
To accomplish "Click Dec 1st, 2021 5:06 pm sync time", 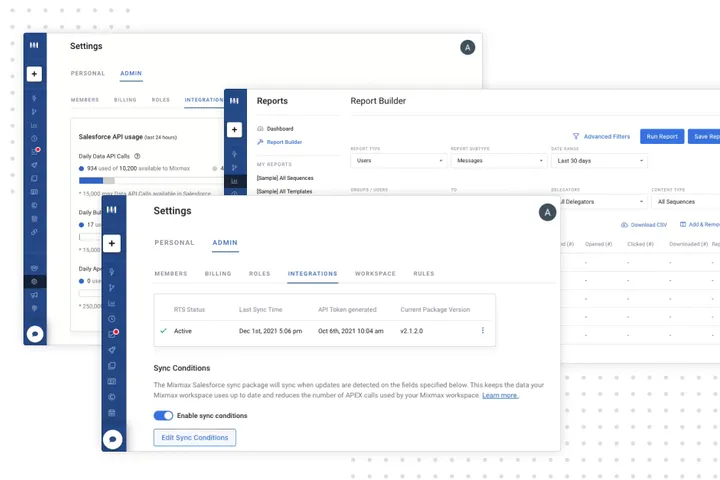I will (x=270, y=331).
